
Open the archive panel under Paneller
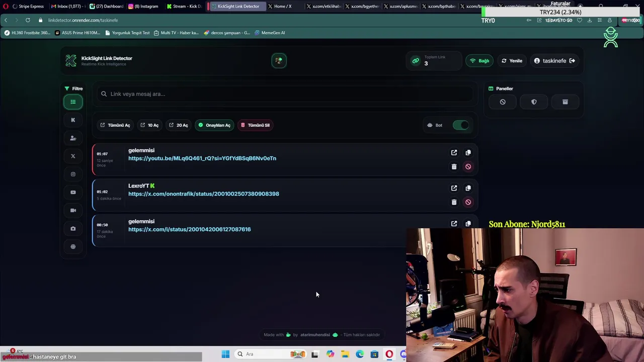pyautogui.click(x=565, y=102)
